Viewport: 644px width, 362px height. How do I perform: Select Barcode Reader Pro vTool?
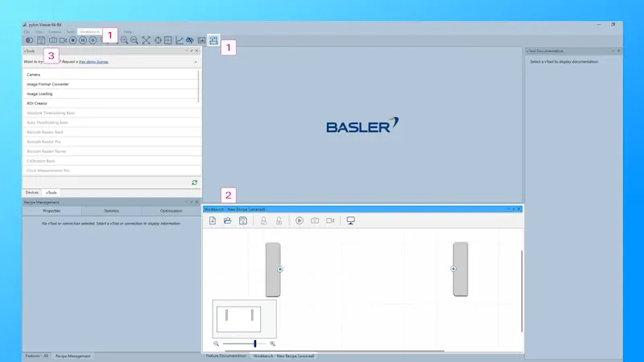[x=110, y=142]
